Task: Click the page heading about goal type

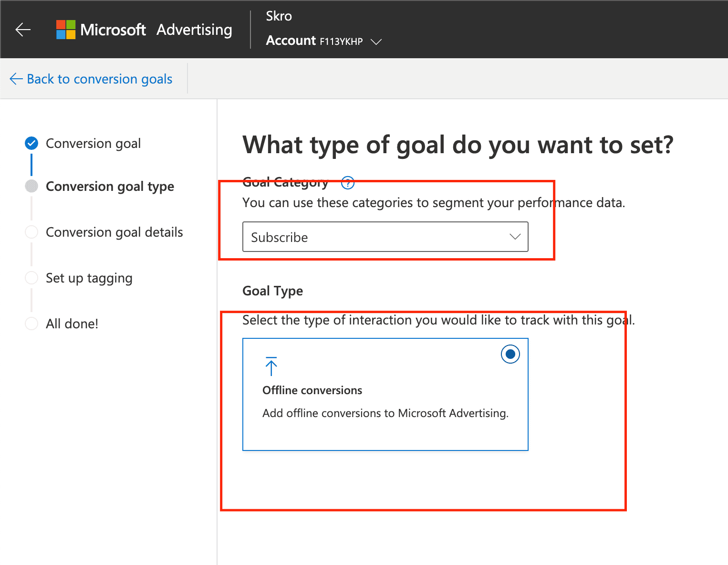Action: point(458,145)
